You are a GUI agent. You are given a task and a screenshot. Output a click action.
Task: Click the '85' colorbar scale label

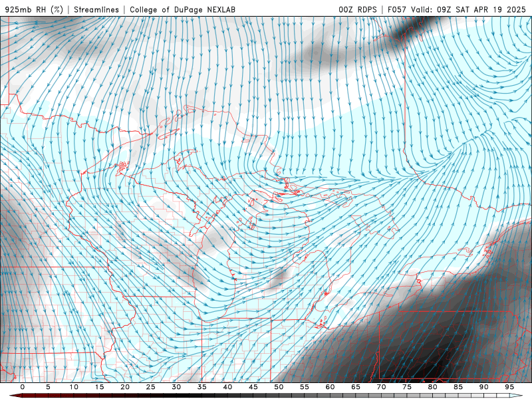pos(458,387)
